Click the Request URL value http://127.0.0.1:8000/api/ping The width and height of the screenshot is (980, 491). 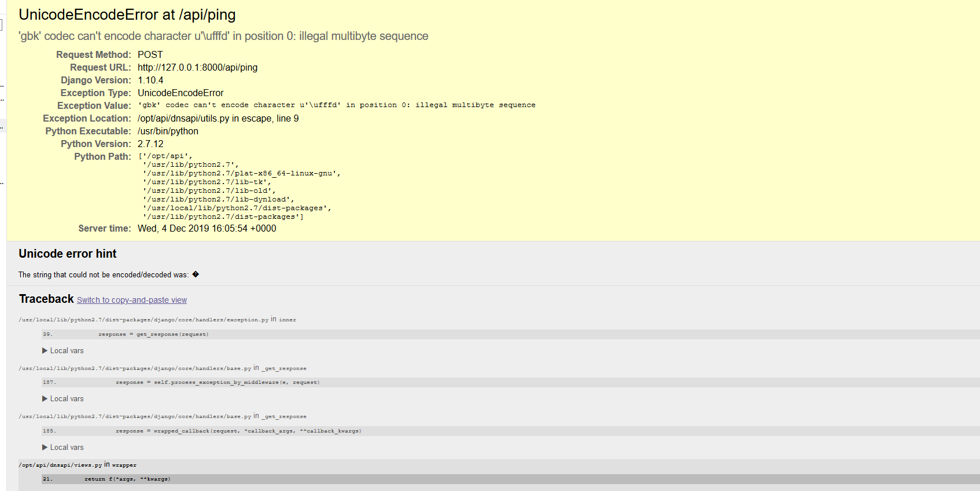[197, 67]
